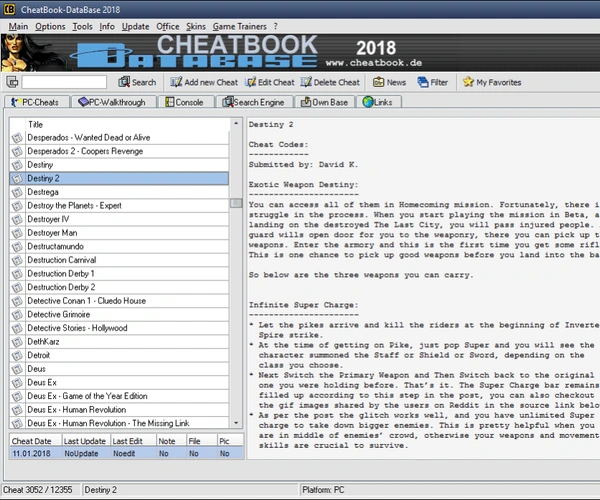600x500 pixels.
Task: Click the 11.01.2018 cheat date cell
Action: point(35,453)
